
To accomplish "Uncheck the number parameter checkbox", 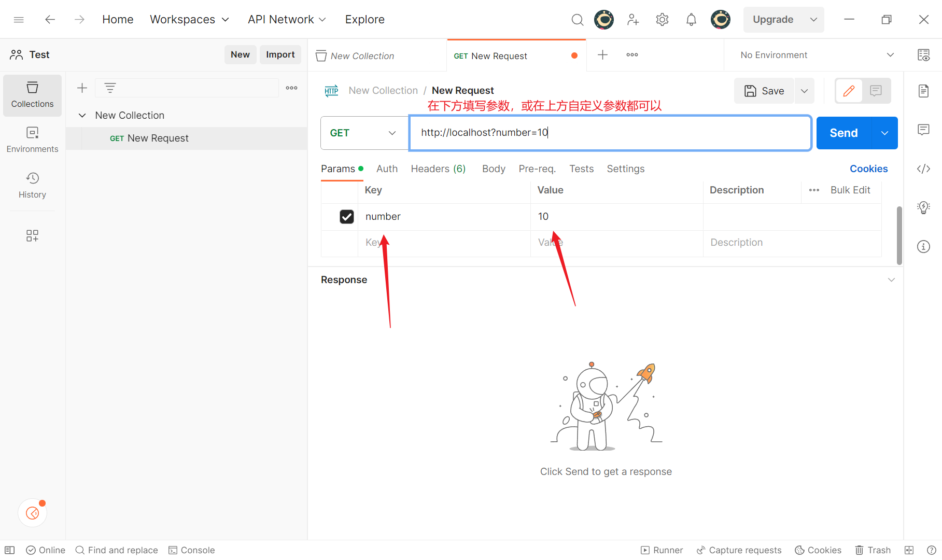I will point(347,217).
